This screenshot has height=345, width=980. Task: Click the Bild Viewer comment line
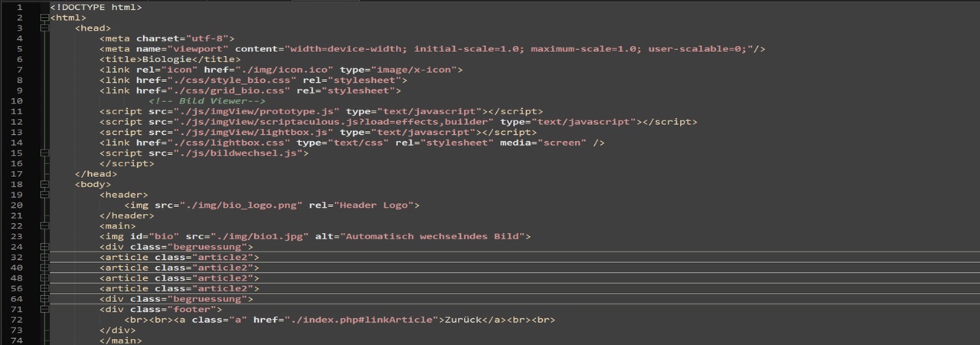tap(207, 101)
